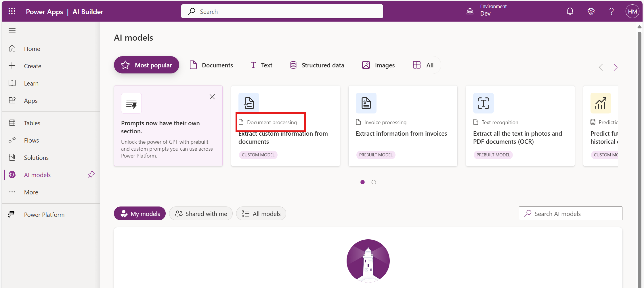Switch to the Documents category tab
The width and height of the screenshot is (644, 288).
pyautogui.click(x=211, y=65)
